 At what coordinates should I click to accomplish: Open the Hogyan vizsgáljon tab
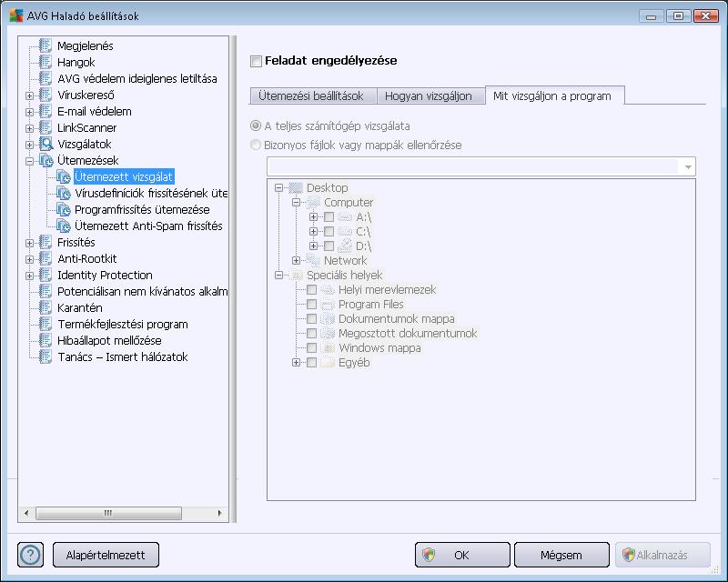(x=430, y=96)
